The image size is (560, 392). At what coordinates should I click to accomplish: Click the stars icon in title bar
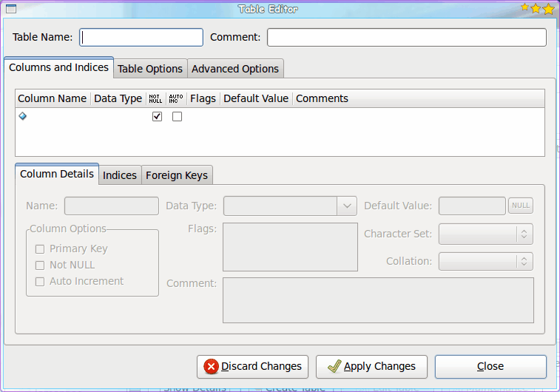pyautogui.click(x=536, y=9)
